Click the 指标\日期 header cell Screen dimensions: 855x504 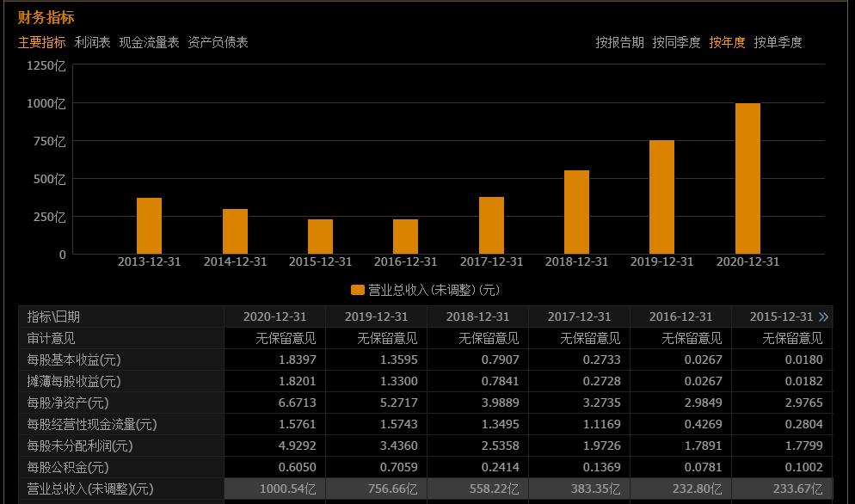(52, 316)
